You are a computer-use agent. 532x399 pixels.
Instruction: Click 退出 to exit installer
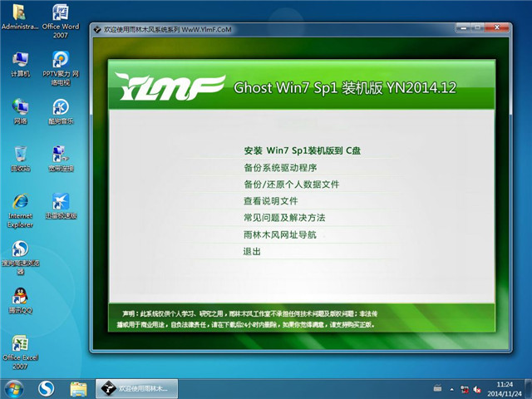[x=252, y=251]
